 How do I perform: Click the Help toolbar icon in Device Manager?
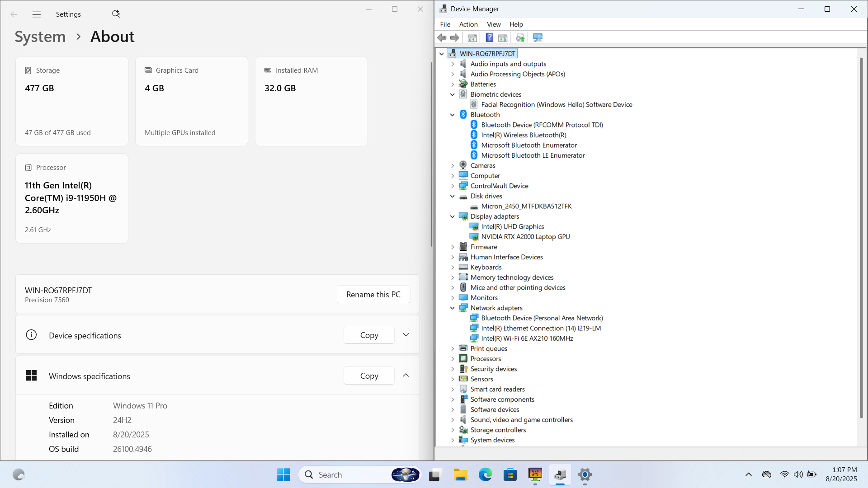tap(489, 38)
